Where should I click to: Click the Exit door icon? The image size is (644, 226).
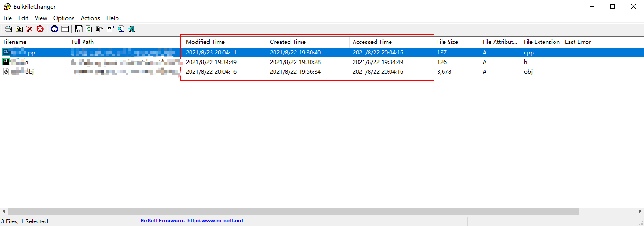pyautogui.click(x=132, y=29)
